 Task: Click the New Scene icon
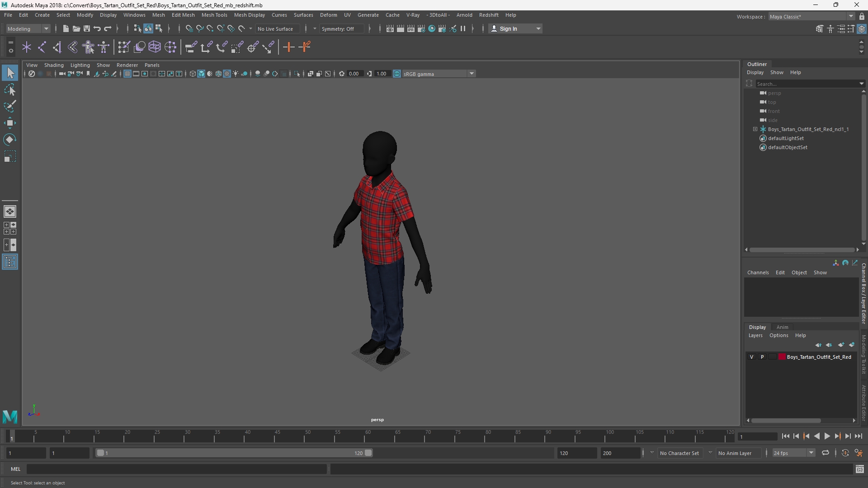pos(66,29)
